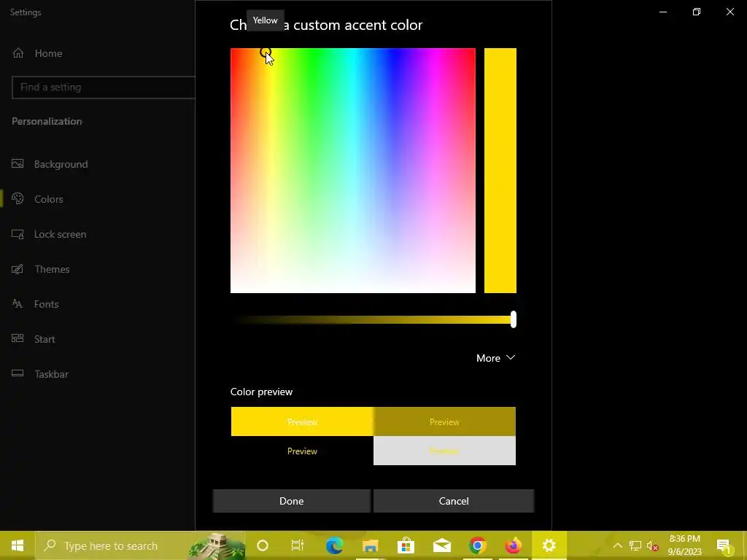The image size is (747, 560).
Task: Go to Settings Home
Action: click(48, 53)
